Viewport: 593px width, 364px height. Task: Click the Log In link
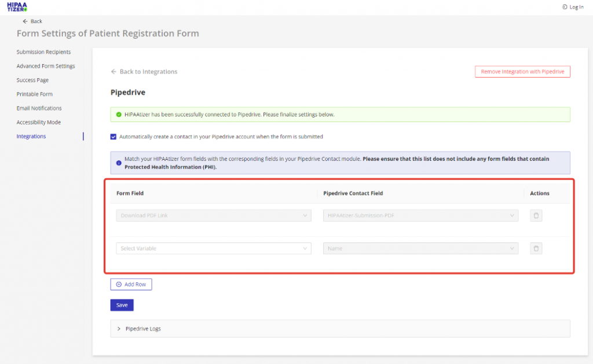[x=573, y=7]
